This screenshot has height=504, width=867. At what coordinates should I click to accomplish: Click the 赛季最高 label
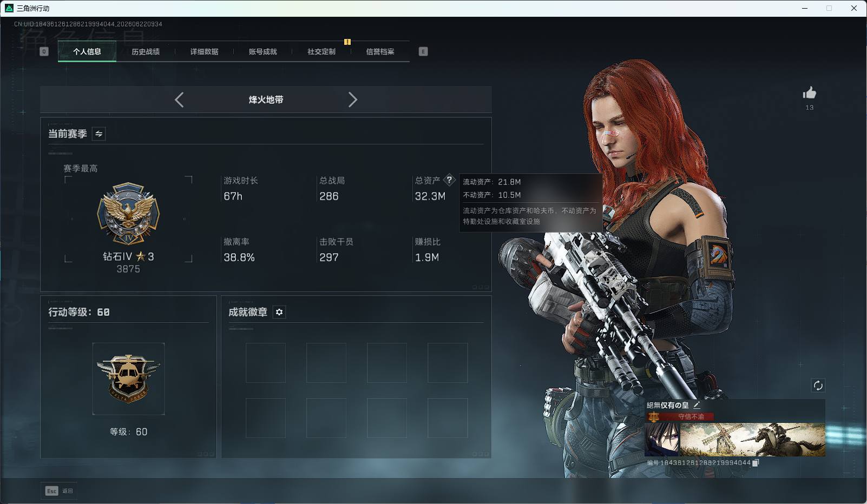point(81,168)
